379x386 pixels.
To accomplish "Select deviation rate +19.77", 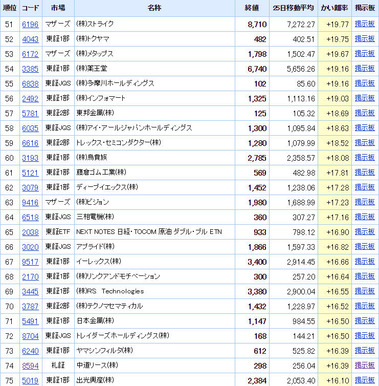I will [x=338, y=25].
